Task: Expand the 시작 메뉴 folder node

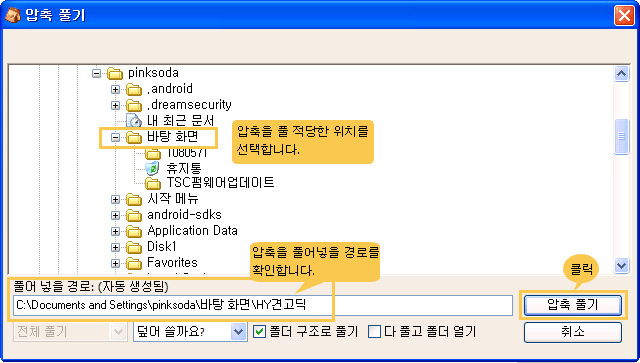Action: pyautogui.click(x=116, y=199)
